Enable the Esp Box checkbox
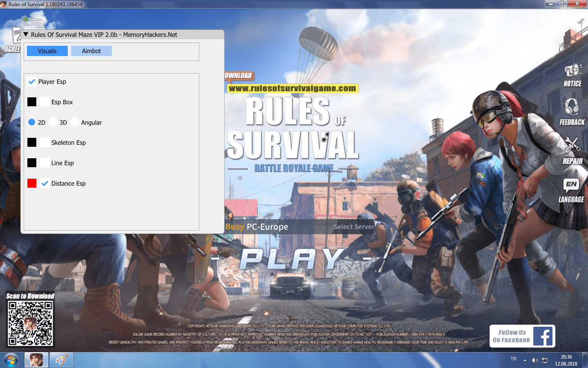Image resolution: width=588 pixels, height=368 pixels. pos(45,102)
